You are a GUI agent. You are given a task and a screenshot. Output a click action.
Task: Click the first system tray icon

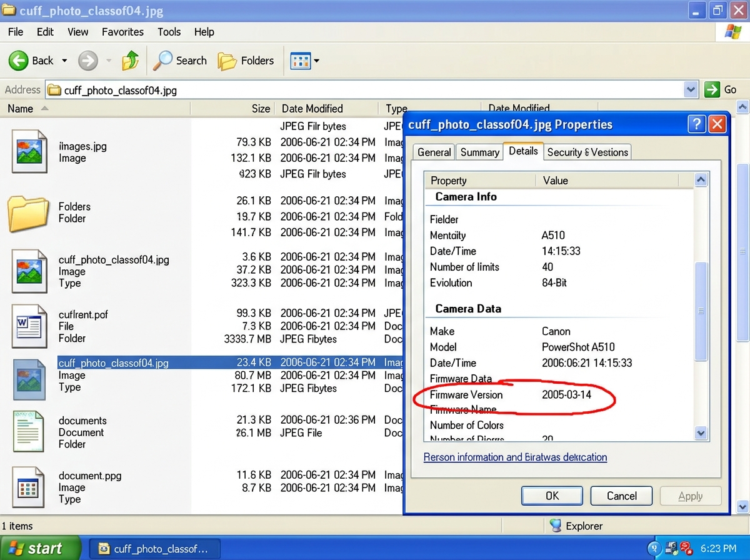(x=654, y=549)
